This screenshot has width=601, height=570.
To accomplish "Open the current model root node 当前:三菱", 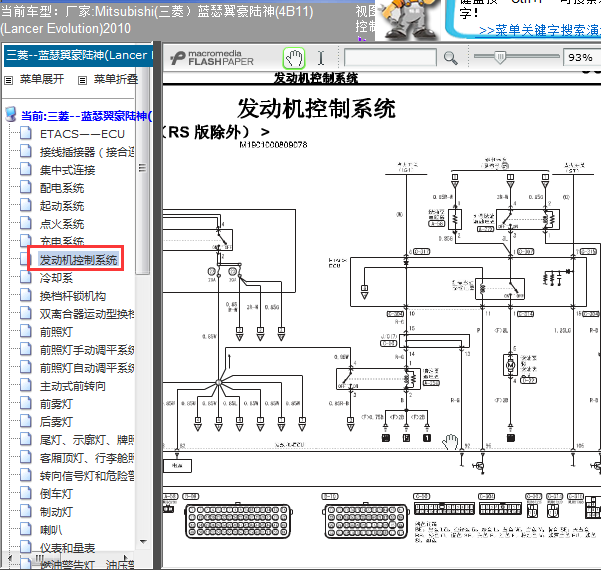I will tap(86, 116).
